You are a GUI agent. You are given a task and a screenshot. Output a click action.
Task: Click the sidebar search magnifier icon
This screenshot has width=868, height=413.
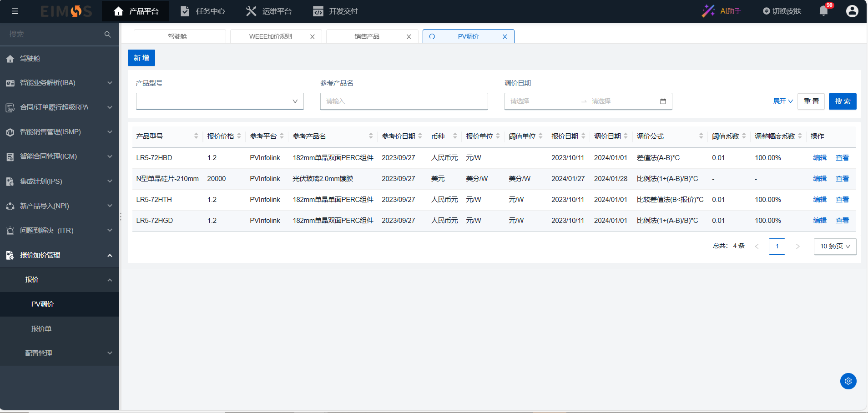pyautogui.click(x=108, y=34)
